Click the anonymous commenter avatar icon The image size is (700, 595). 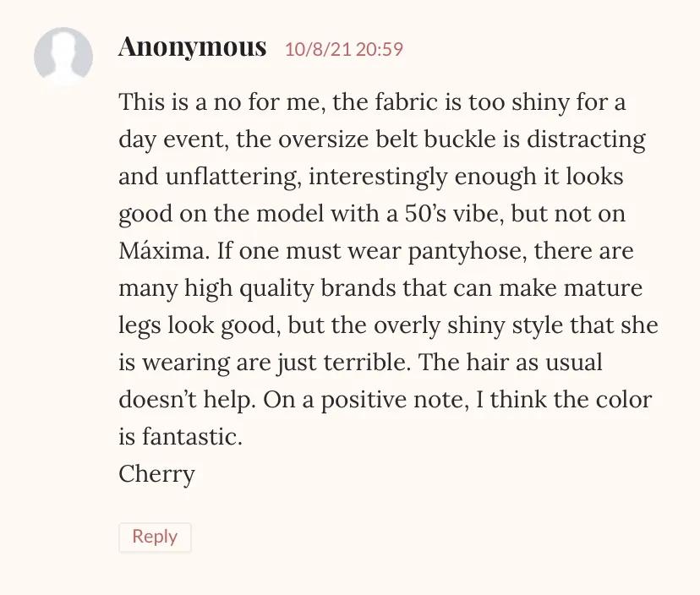tap(63, 57)
